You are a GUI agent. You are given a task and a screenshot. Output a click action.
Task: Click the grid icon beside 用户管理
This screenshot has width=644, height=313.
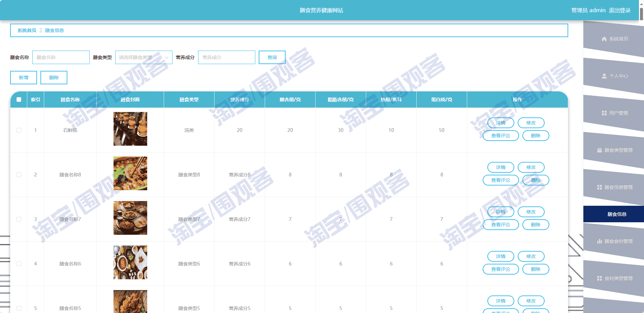604,113
